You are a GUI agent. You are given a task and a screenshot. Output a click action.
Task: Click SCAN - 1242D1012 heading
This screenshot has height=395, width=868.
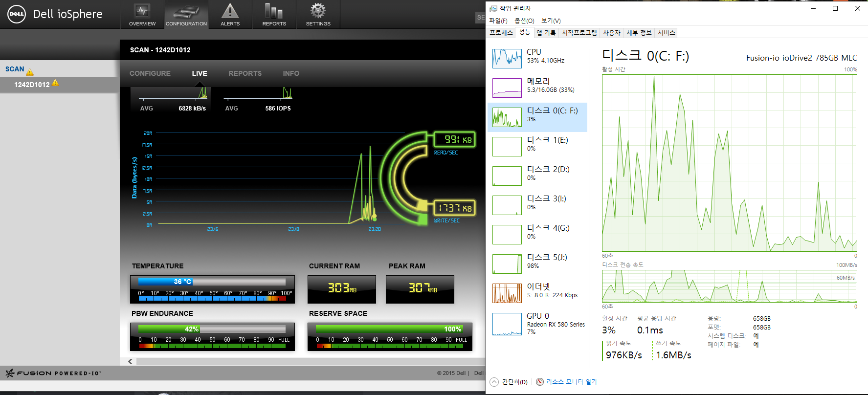click(160, 50)
